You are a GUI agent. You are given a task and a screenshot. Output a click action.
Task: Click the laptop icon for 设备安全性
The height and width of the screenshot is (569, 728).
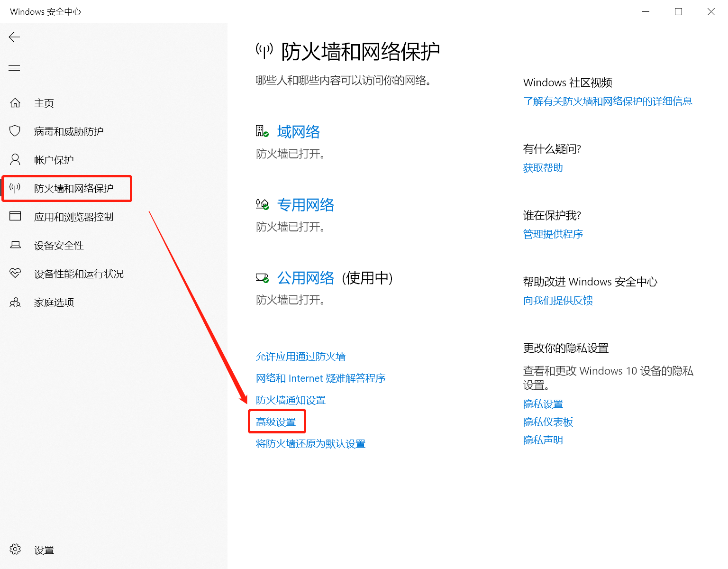15,245
